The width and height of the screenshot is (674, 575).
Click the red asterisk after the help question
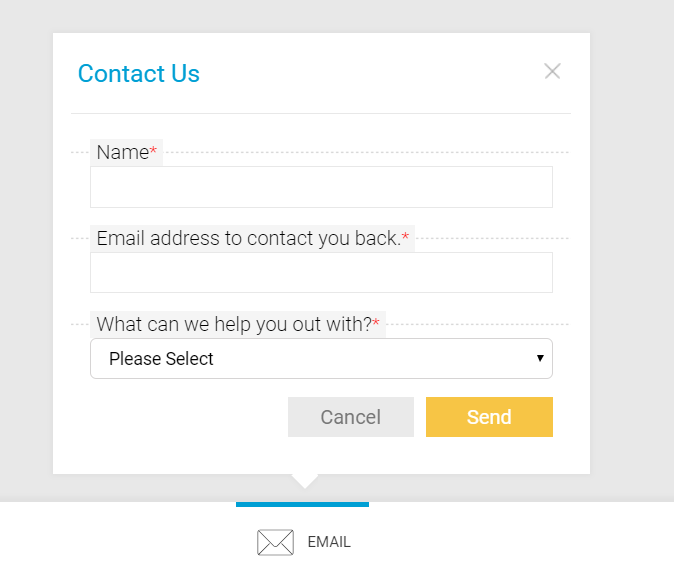[376, 322]
